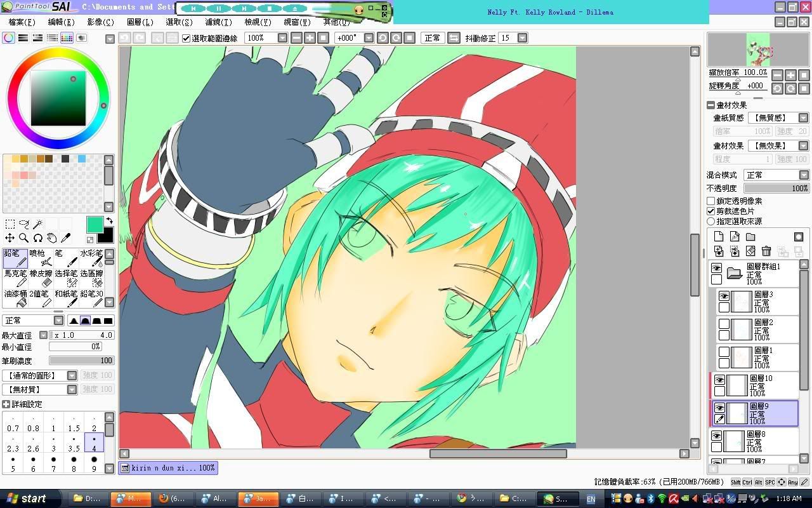Clear the layer with eraser icon

[x=750, y=251]
